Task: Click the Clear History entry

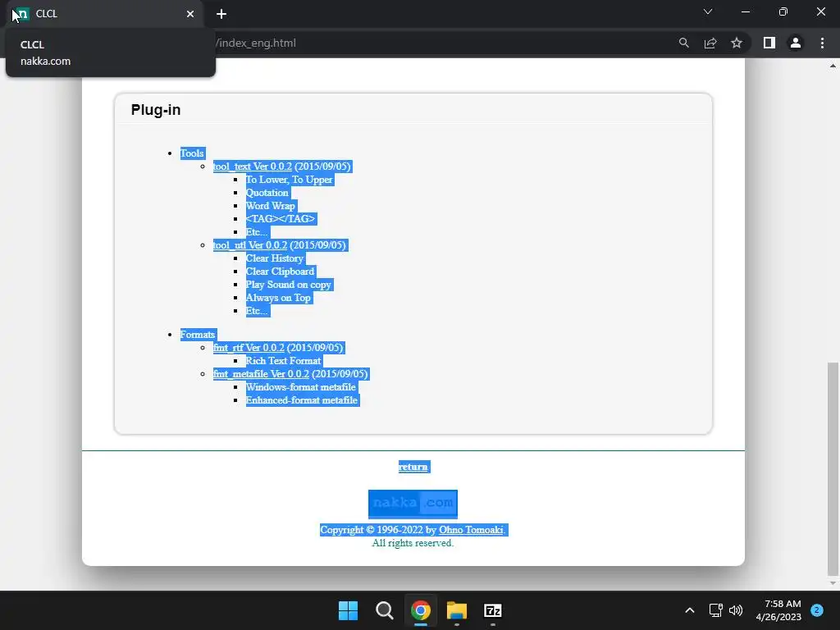Action: pyautogui.click(x=275, y=258)
